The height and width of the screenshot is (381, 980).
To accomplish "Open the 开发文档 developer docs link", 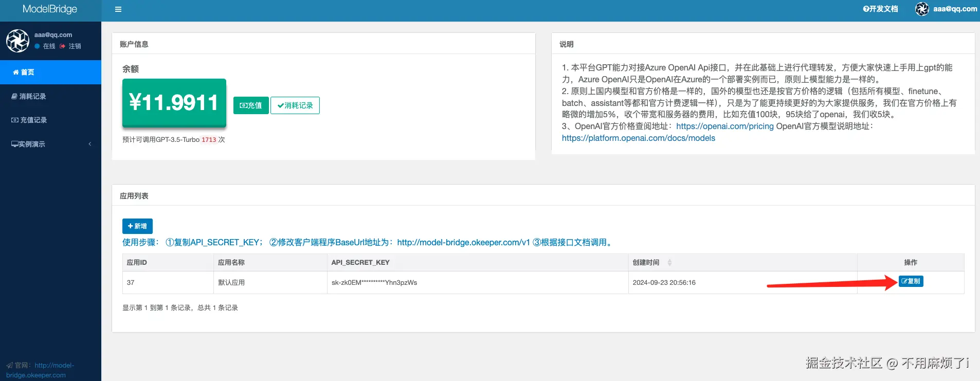I will 880,9.
